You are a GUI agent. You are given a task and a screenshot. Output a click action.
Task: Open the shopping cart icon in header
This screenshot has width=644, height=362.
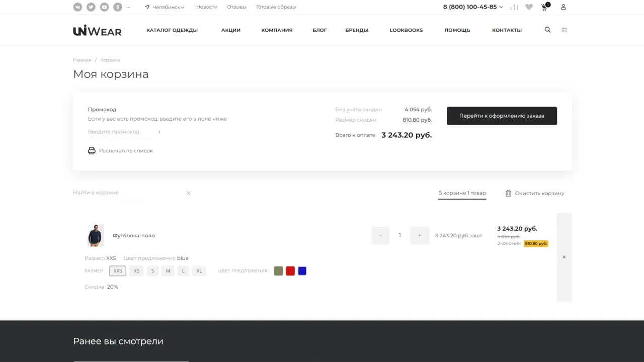point(545,7)
